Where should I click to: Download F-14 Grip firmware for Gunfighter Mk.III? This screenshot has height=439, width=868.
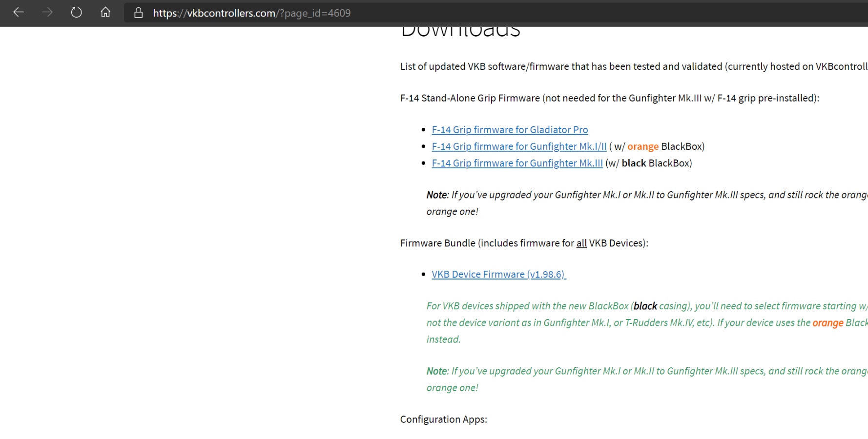(517, 163)
